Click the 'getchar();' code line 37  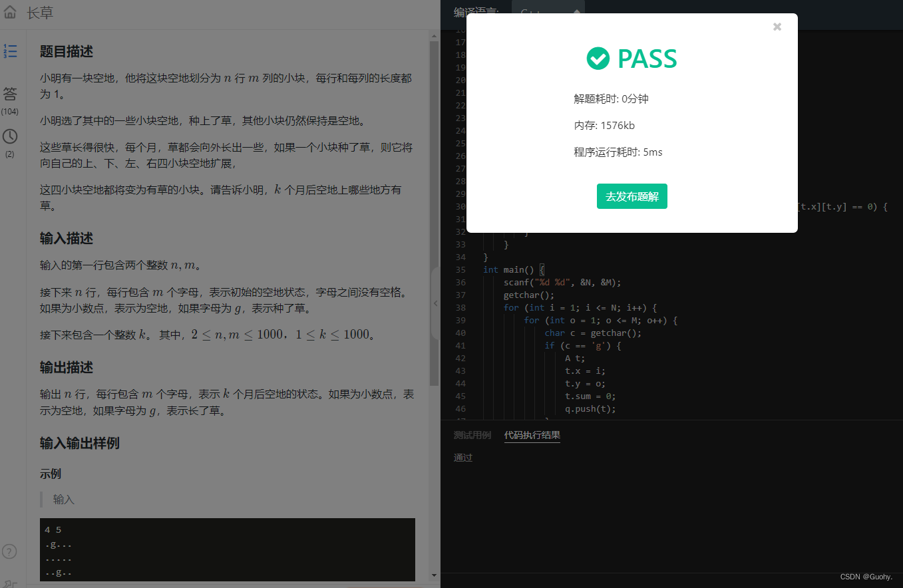(529, 295)
